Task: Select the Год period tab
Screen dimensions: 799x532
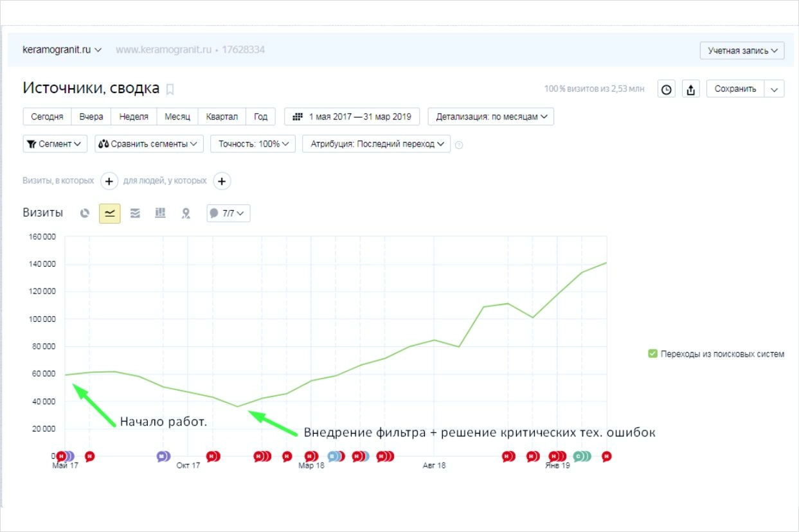Action: coord(261,117)
